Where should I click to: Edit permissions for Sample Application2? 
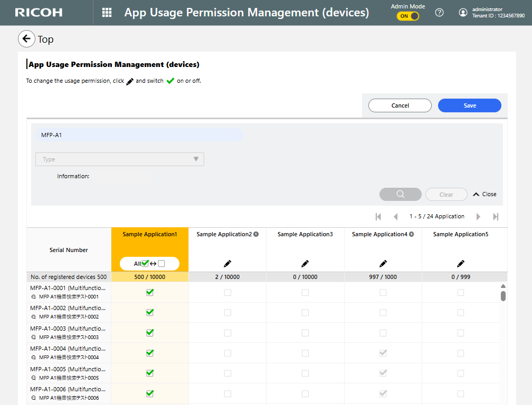click(227, 263)
